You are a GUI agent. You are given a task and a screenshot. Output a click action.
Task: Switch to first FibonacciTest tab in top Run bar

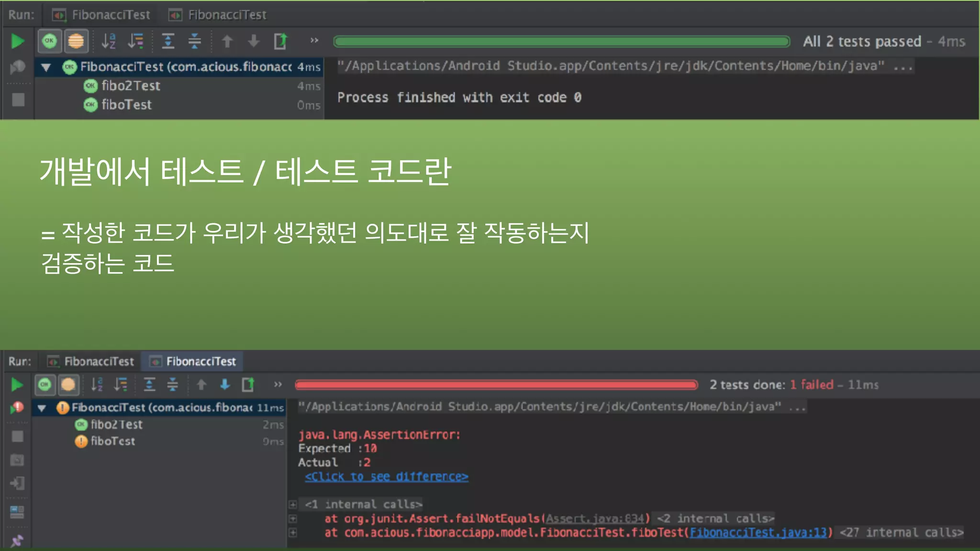tap(101, 15)
